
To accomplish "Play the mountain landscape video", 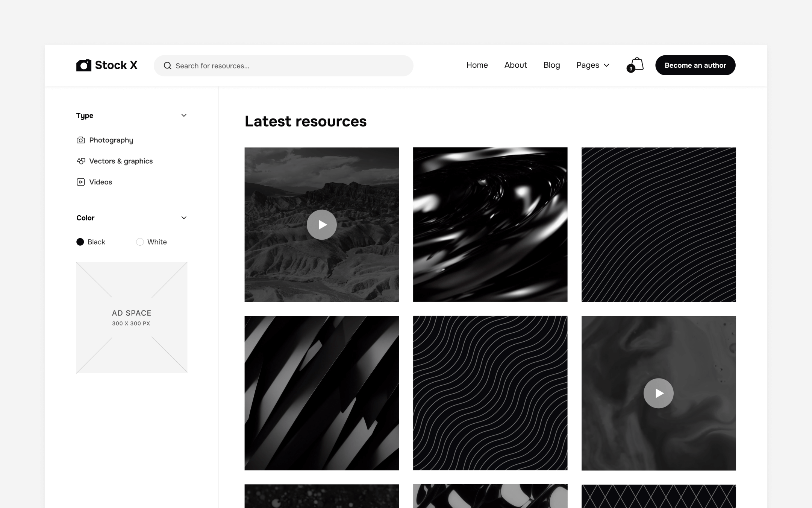I will 322,225.
